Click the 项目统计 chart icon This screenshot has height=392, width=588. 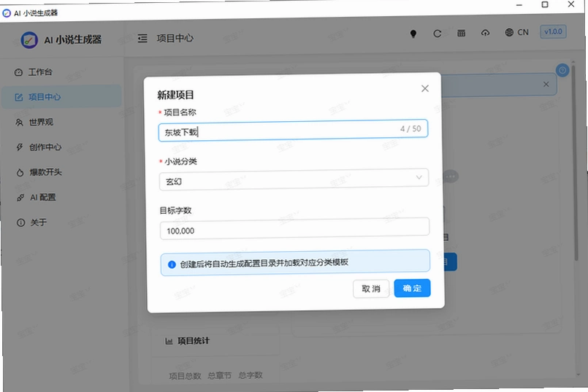pyautogui.click(x=169, y=341)
